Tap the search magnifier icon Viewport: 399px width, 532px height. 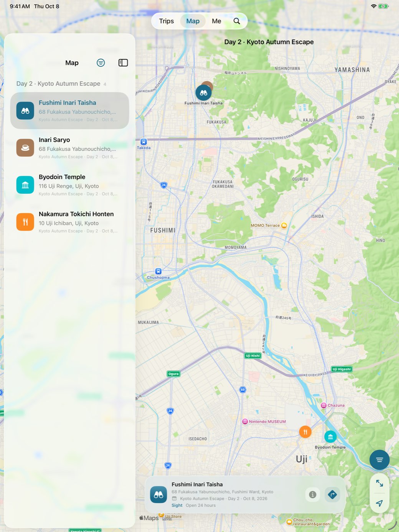(x=237, y=21)
